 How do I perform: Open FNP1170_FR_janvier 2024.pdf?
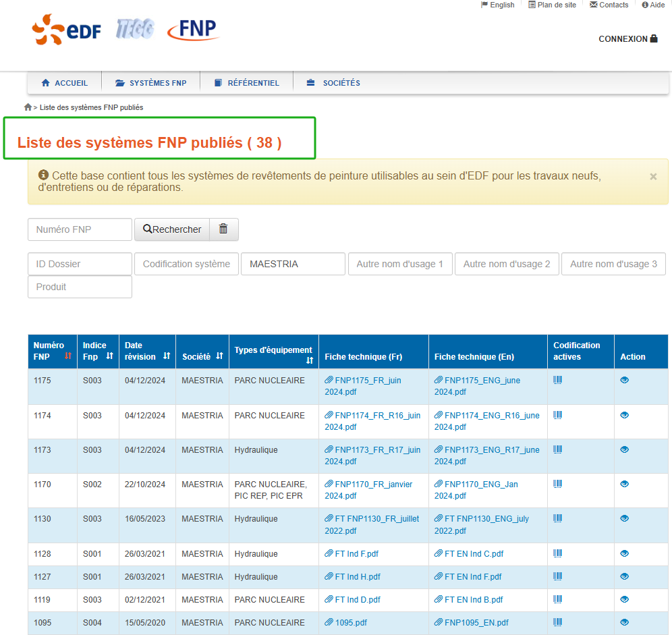(x=368, y=490)
